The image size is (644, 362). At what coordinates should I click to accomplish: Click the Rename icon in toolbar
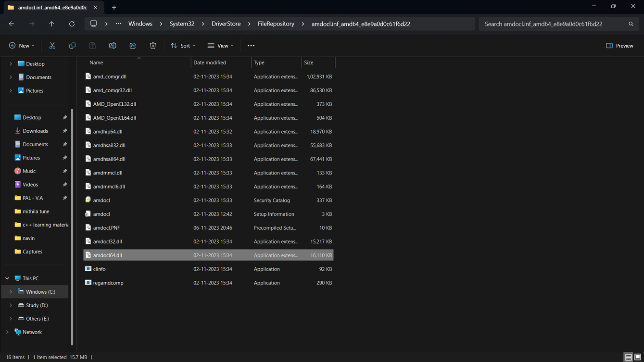coord(113,46)
